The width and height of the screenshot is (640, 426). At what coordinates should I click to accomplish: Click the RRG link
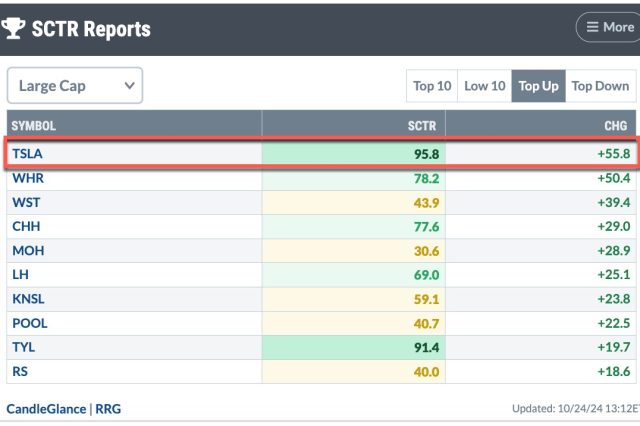(x=107, y=409)
